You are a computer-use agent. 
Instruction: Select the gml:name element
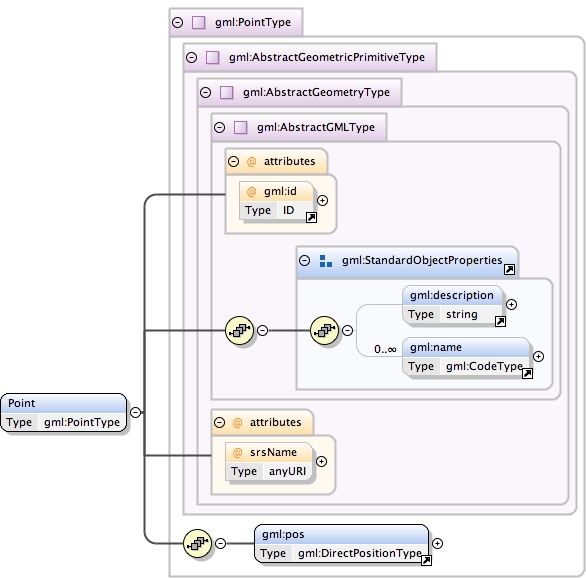[466, 357]
